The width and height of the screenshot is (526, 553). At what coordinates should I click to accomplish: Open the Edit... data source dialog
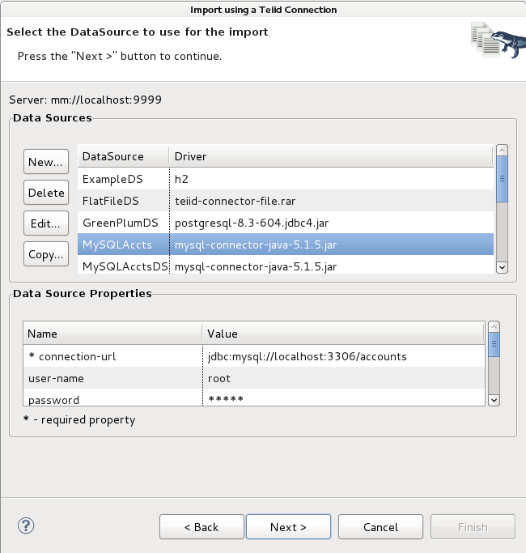46,223
